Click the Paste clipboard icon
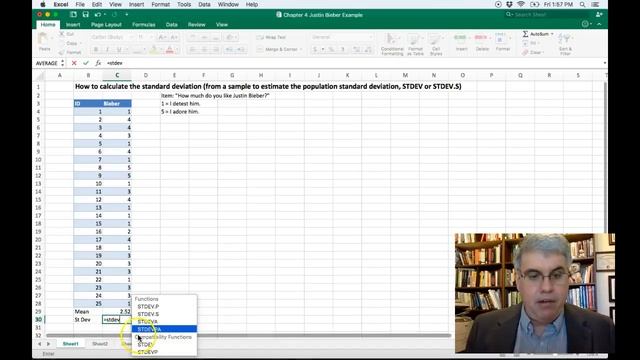The width and height of the screenshot is (640, 360). pyautogui.click(x=43, y=39)
